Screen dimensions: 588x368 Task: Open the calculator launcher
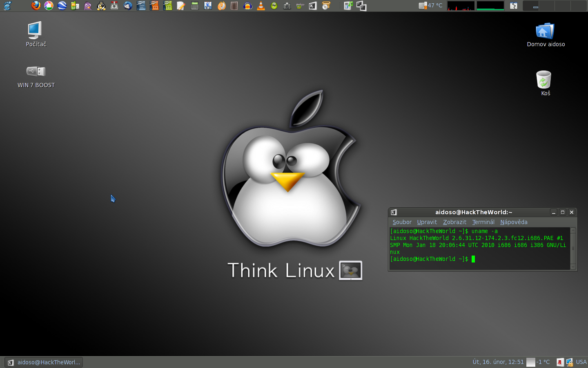pyautogui.click(x=195, y=6)
